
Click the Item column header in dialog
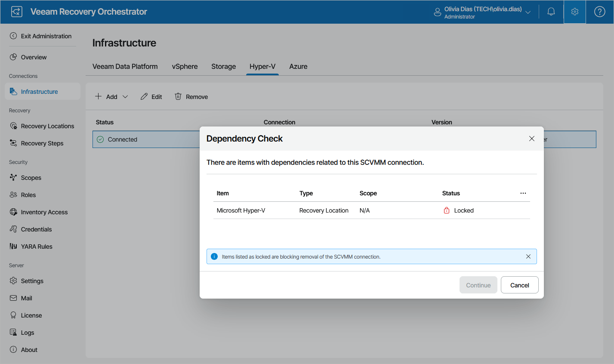tap(223, 193)
